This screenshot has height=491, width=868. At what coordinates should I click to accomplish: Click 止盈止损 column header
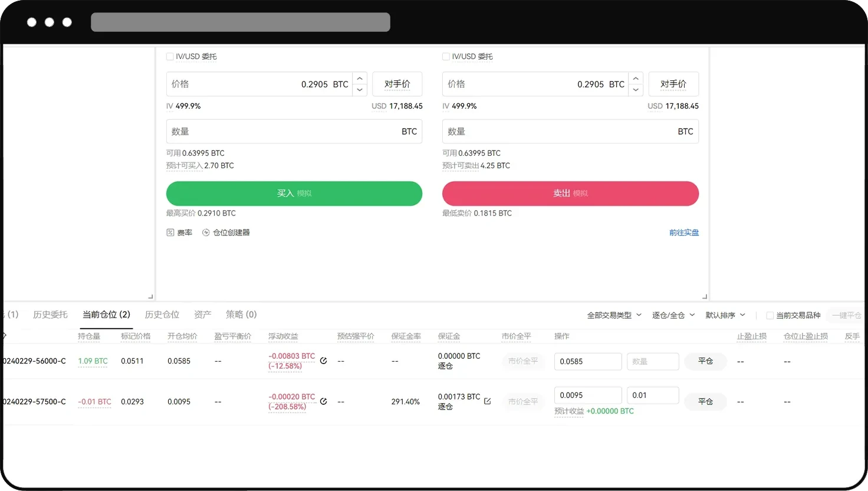(752, 336)
